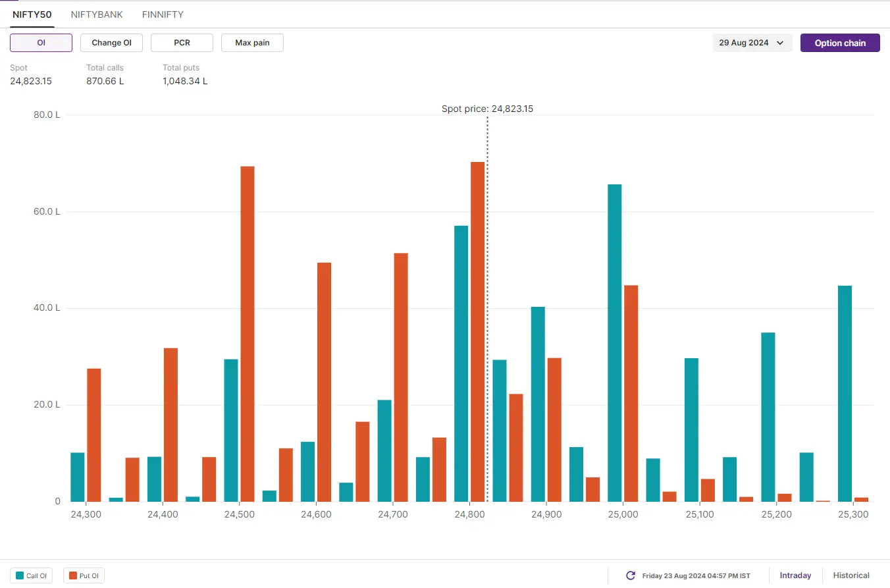The height and width of the screenshot is (588, 890).
Task: Select the PCR view button
Action: pyautogui.click(x=182, y=43)
